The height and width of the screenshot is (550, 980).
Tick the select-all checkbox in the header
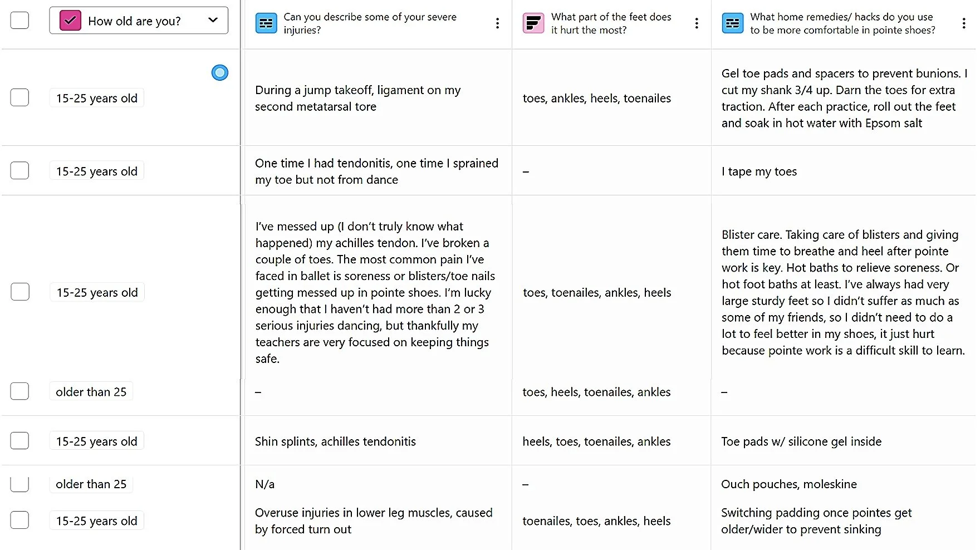(19, 21)
